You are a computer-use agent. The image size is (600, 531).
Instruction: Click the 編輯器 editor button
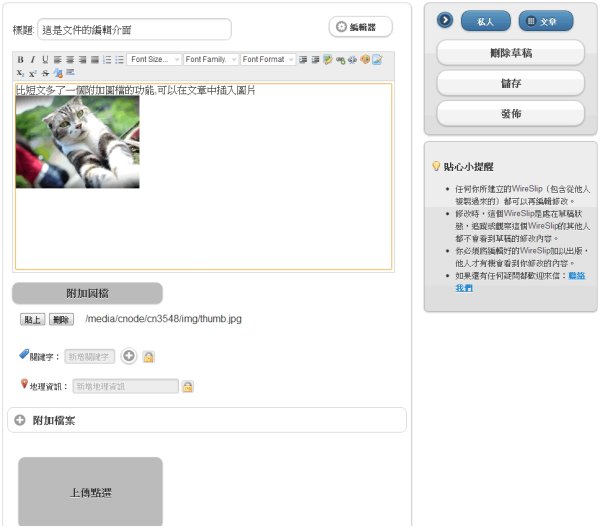coord(361,27)
